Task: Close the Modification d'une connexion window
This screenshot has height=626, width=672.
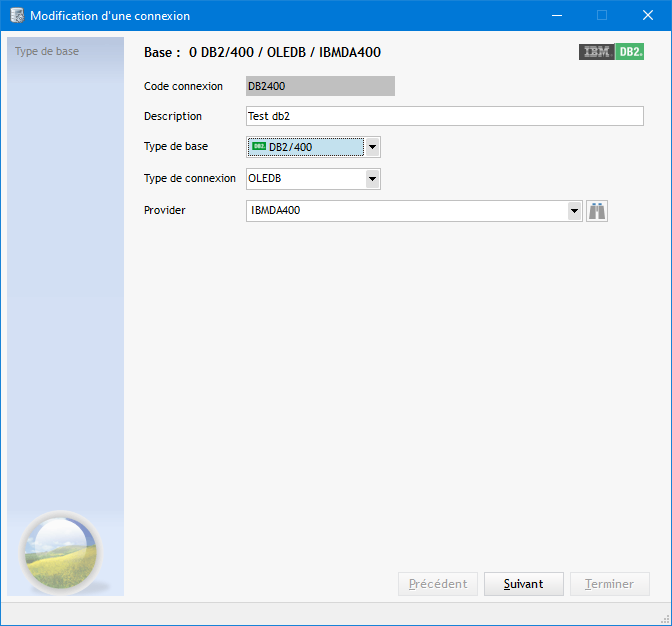Action: 648,15
